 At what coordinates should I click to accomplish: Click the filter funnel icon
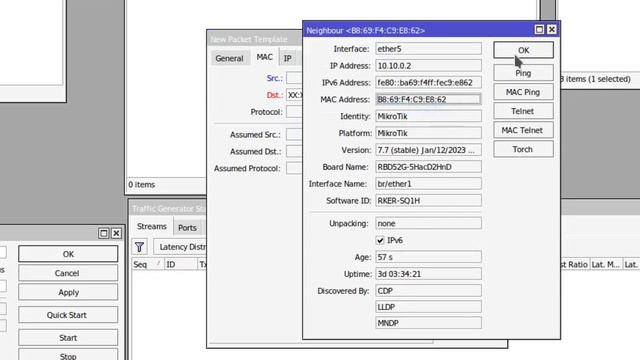pos(140,247)
